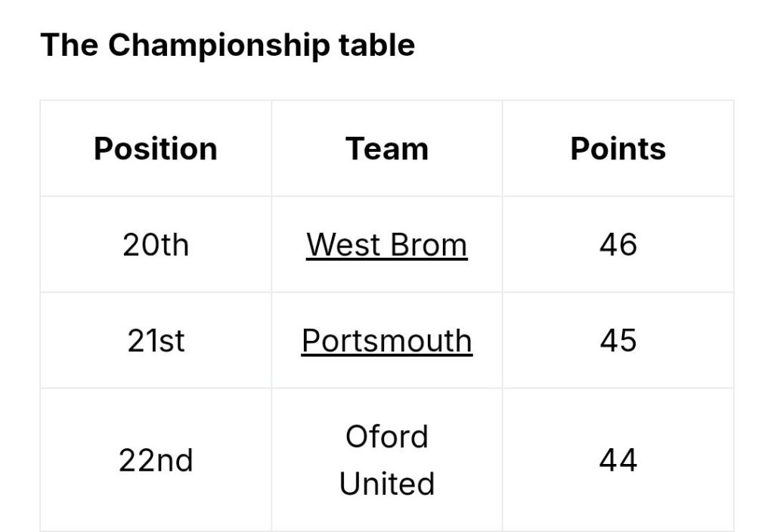Click the word Oford in the team cell
The height and width of the screenshot is (532, 774).
[x=386, y=437]
